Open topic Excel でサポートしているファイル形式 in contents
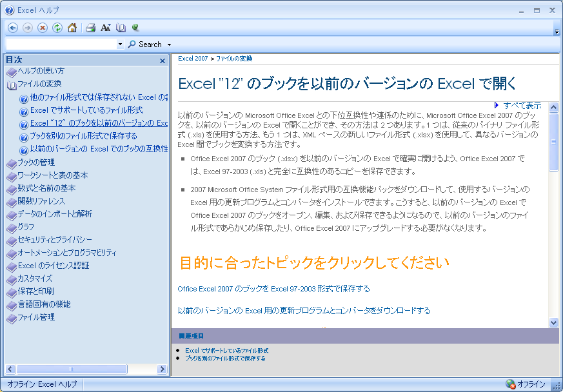Viewport: 563px width, 392px height. 86,110
